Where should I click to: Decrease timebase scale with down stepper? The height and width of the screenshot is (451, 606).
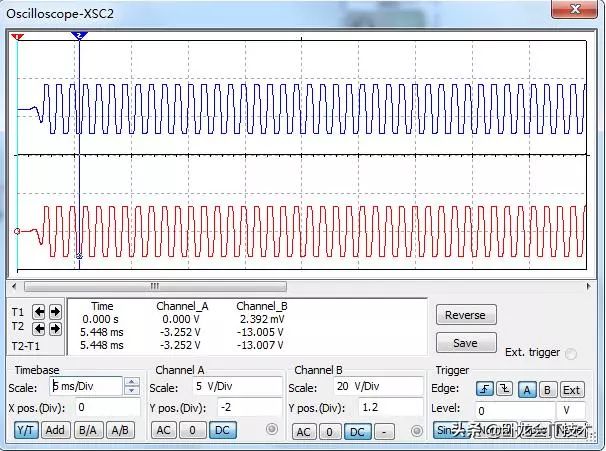pyautogui.click(x=132, y=390)
